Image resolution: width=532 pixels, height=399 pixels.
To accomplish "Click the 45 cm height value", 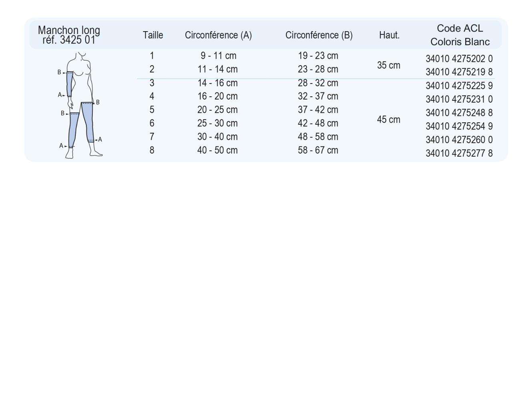I will point(388,120).
